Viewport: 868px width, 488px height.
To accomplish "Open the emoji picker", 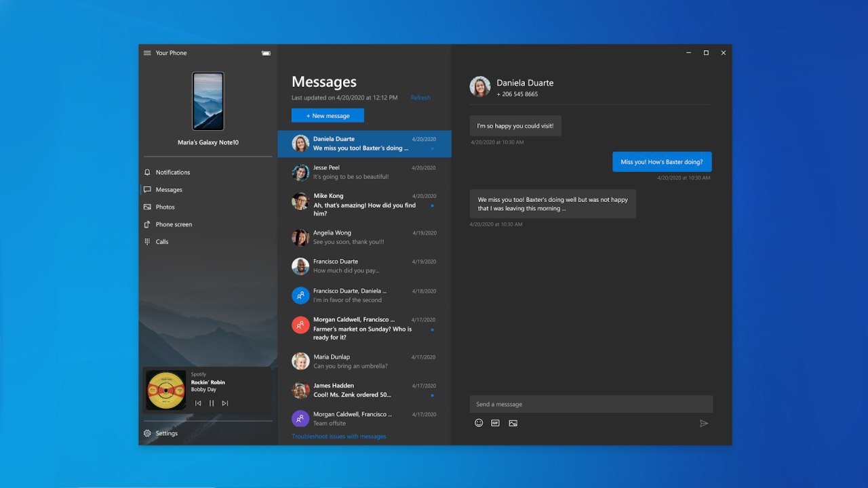I will pos(479,423).
